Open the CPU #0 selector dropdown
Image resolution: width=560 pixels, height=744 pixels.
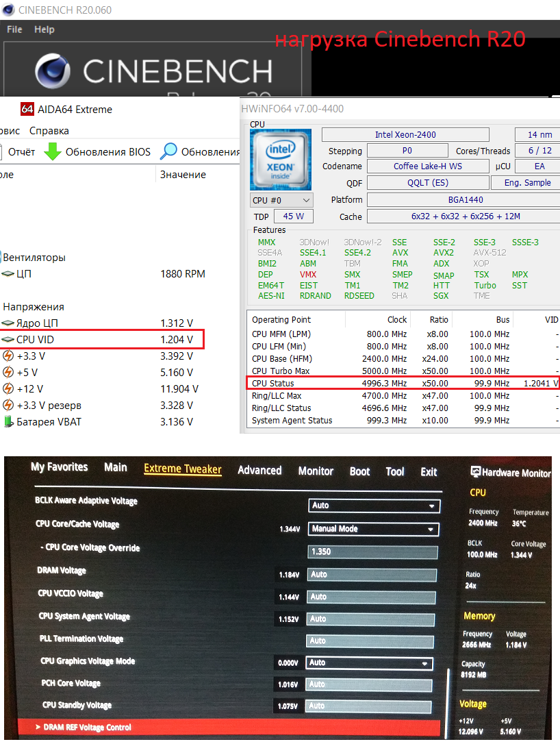[281, 200]
